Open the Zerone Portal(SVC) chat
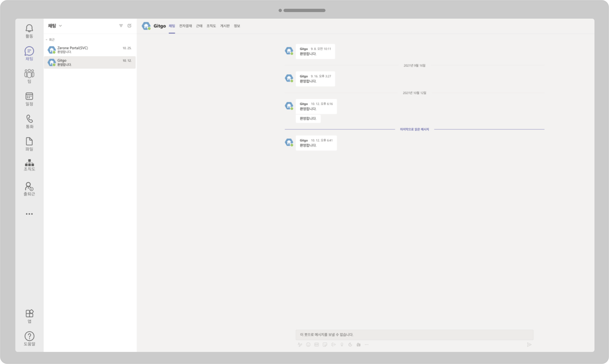 pyautogui.click(x=90, y=50)
